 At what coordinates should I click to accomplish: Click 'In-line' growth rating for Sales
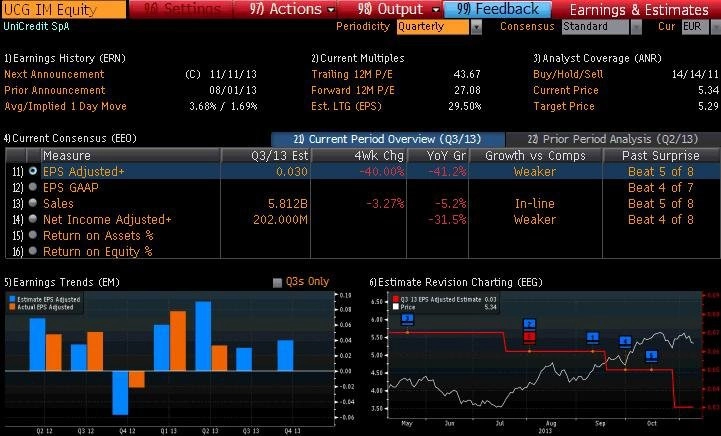(535, 203)
